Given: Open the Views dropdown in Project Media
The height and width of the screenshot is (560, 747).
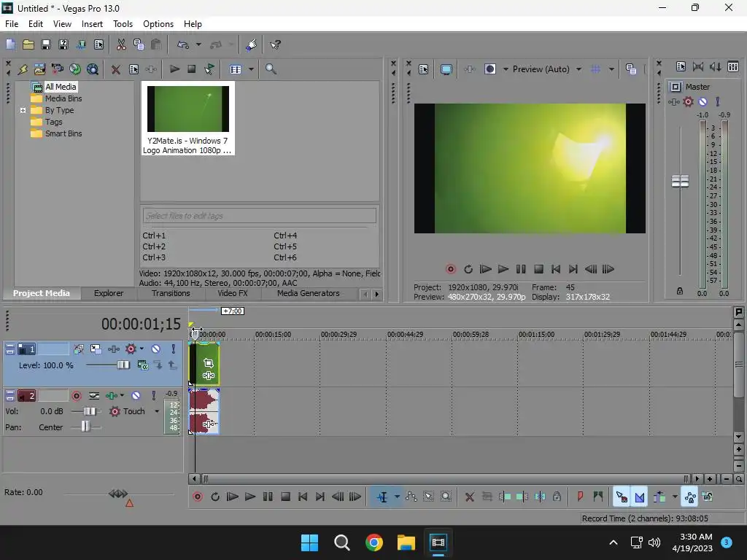Looking at the screenshot, I should point(251,69).
